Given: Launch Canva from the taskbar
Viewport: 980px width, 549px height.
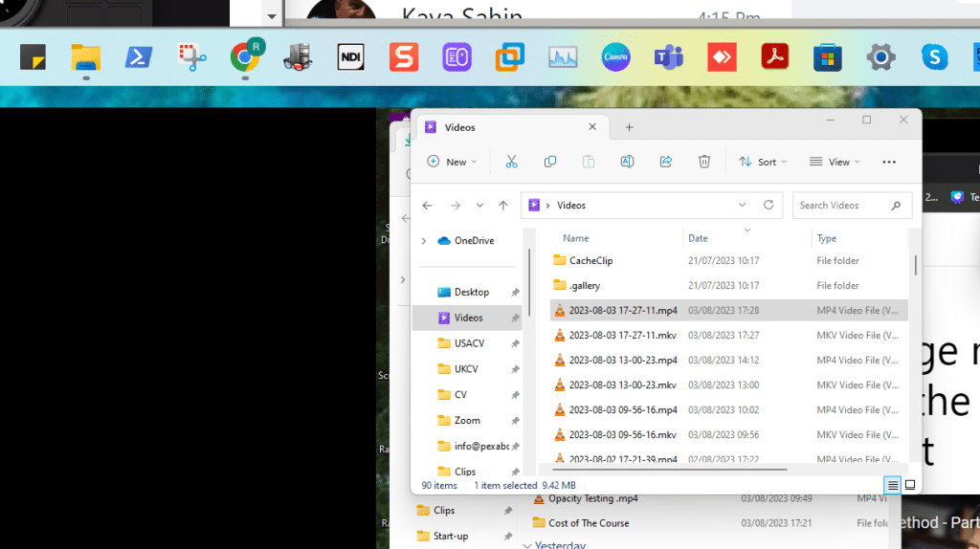Looking at the screenshot, I should click(x=615, y=57).
